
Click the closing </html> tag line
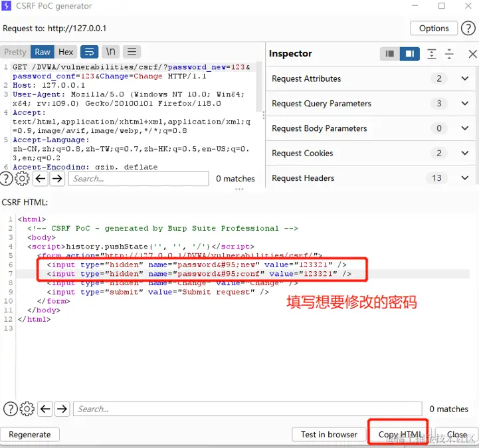point(35,319)
